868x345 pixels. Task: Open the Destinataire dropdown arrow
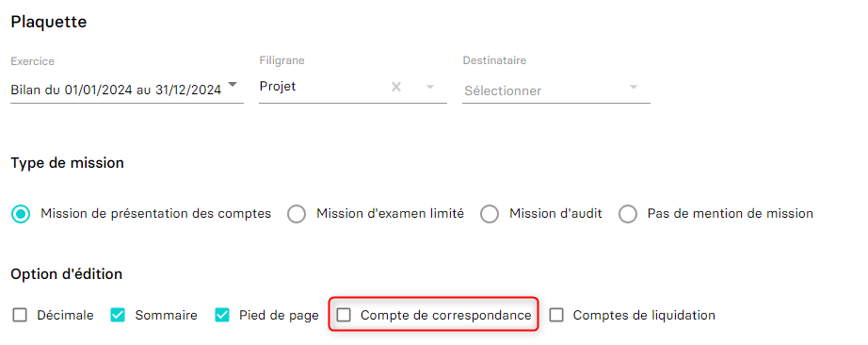[634, 87]
